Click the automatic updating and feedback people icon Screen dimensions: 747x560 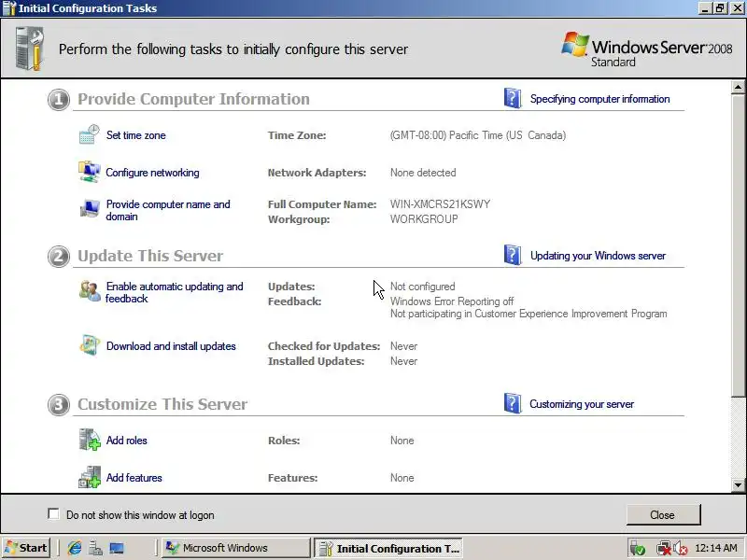pos(89,291)
